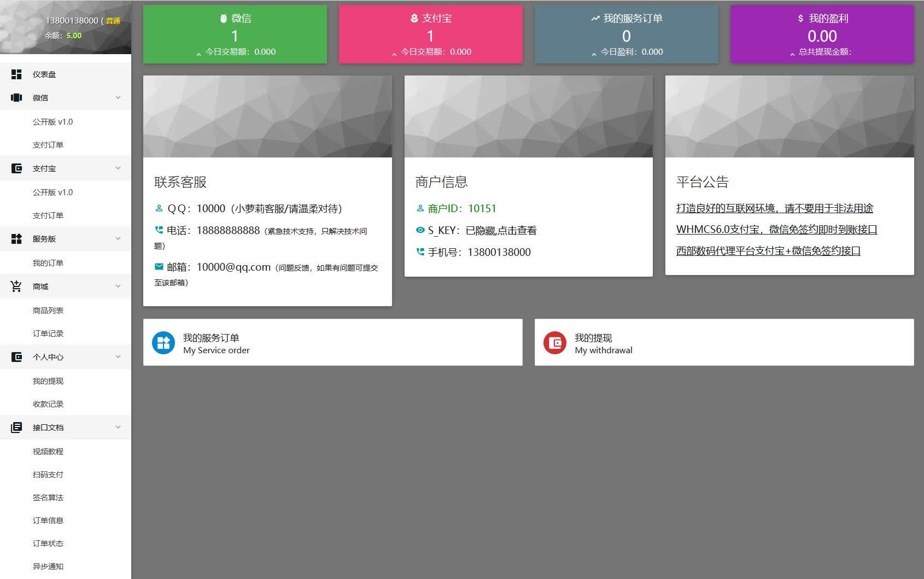Viewport: 924px width, 579px height.
Task: Click the My Service order card icon
Action: tap(162, 342)
